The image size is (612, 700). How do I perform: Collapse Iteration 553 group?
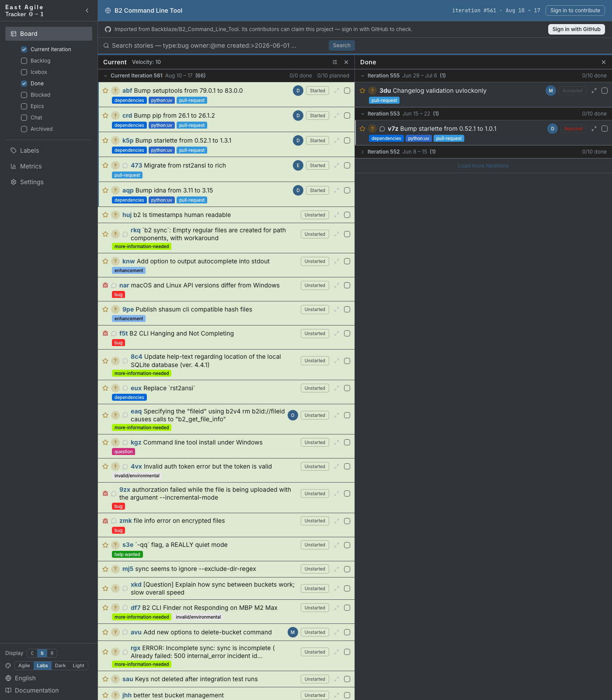362,114
